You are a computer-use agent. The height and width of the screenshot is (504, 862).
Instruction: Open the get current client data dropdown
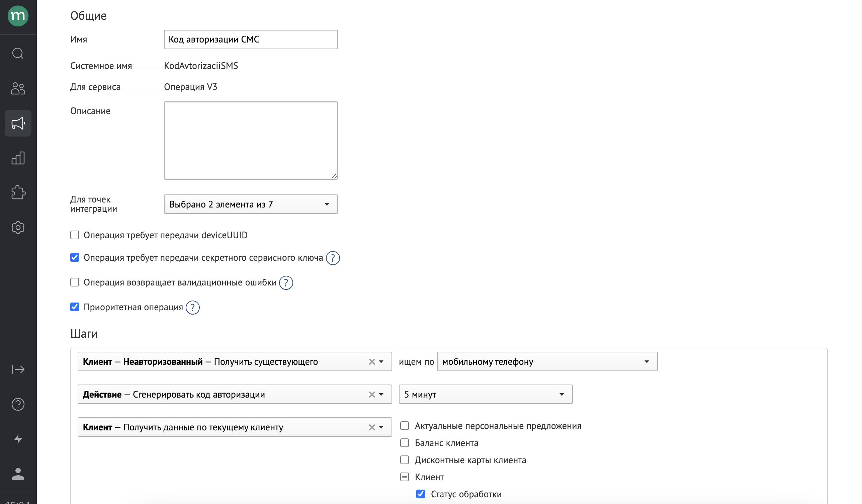235,427
